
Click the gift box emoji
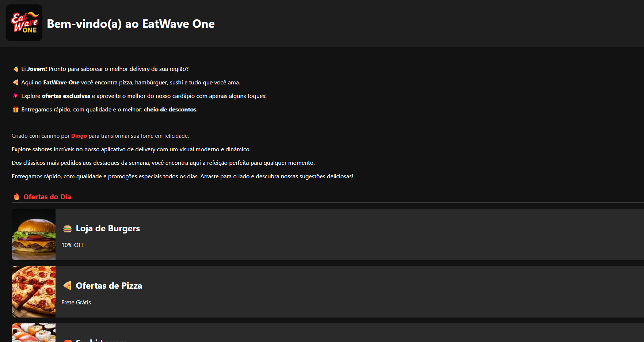[16, 110]
